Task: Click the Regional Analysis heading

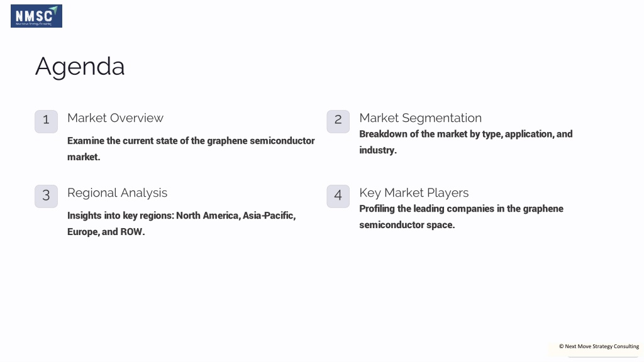Action: pos(118,193)
